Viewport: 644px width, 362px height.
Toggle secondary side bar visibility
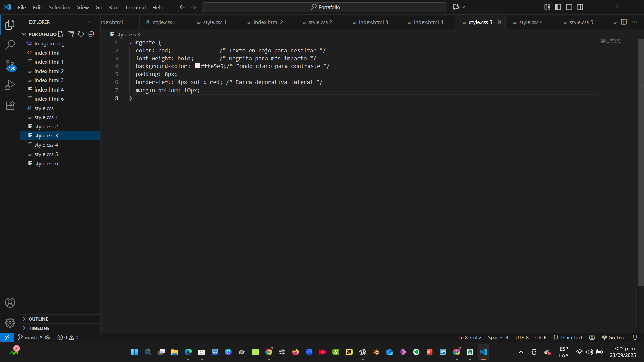(580, 7)
